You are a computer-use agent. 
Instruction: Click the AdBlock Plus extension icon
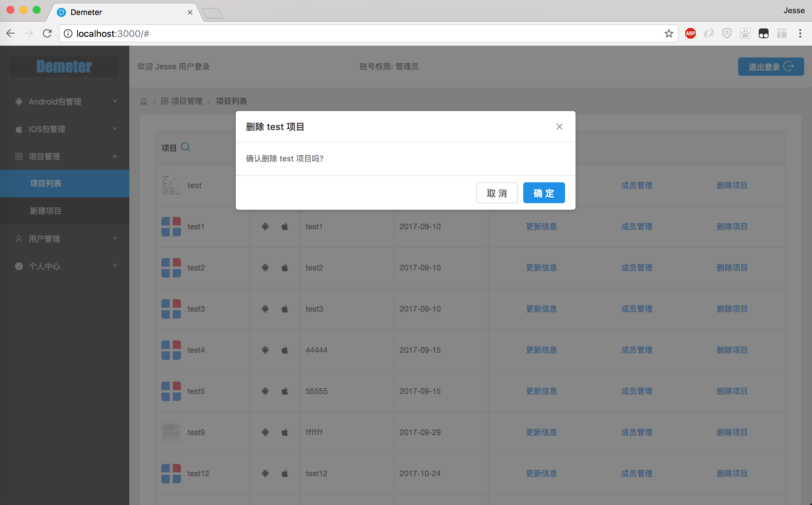(x=690, y=33)
